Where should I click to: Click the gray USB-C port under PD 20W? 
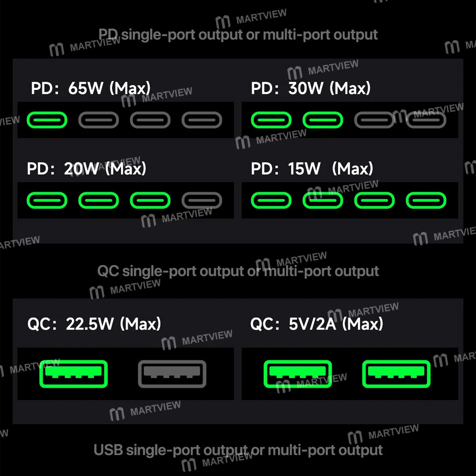(x=202, y=200)
